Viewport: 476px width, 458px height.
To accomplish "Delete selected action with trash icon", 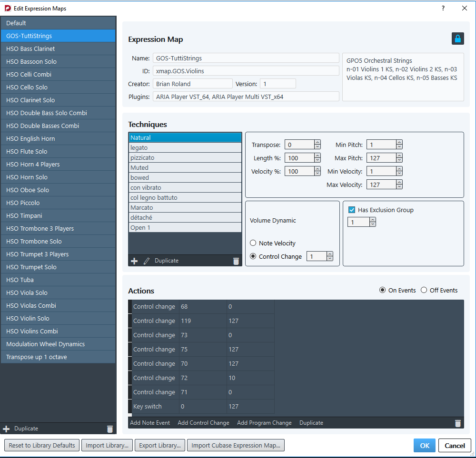I will [458, 423].
